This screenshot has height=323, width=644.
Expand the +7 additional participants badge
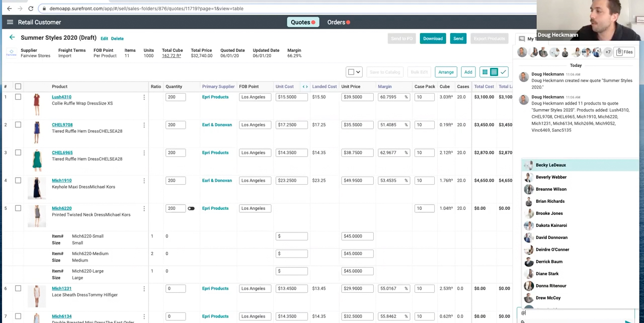pos(608,52)
